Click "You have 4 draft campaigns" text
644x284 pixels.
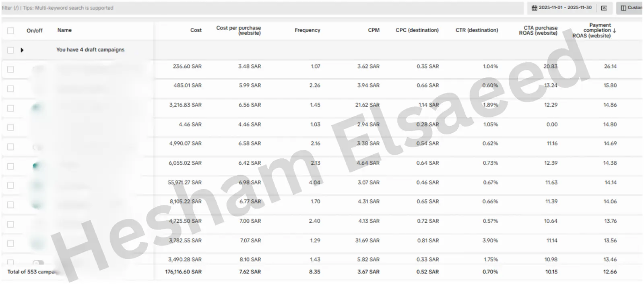coord(90,50)
